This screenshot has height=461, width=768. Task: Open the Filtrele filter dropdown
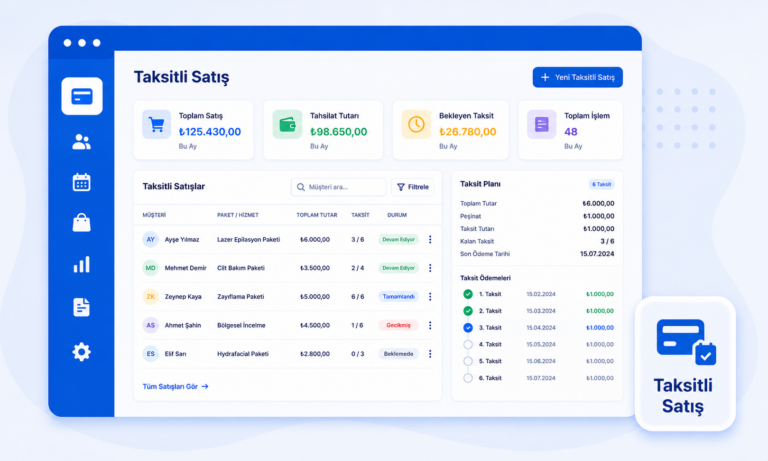[412, 187]
